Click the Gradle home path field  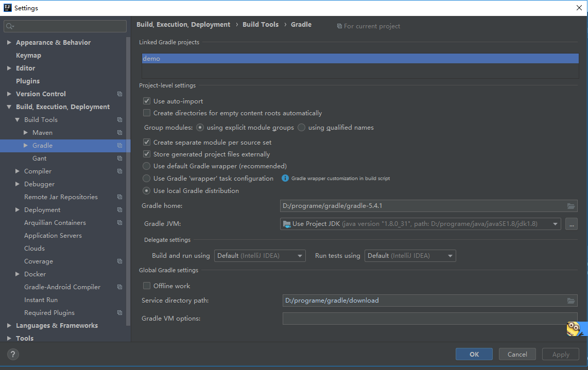428,206
